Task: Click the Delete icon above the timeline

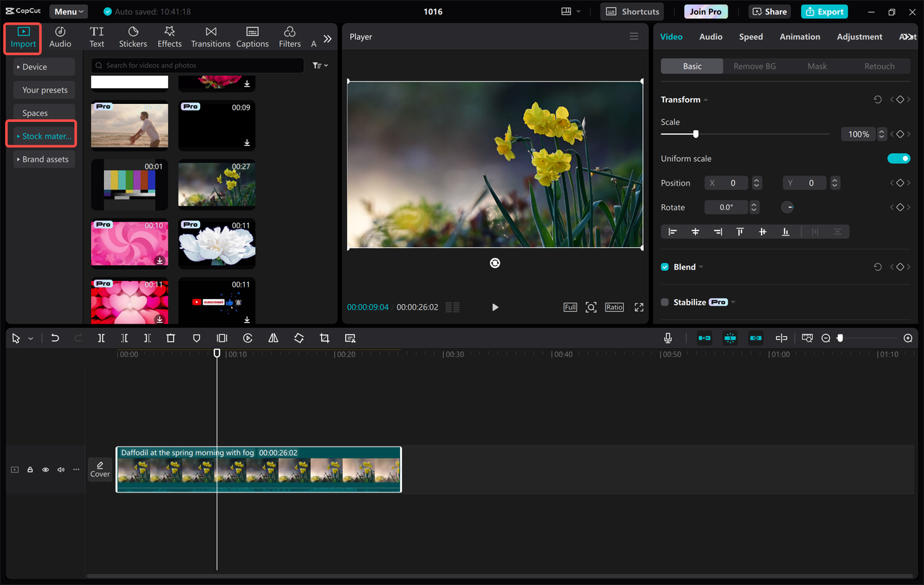Action: (170, 337)
